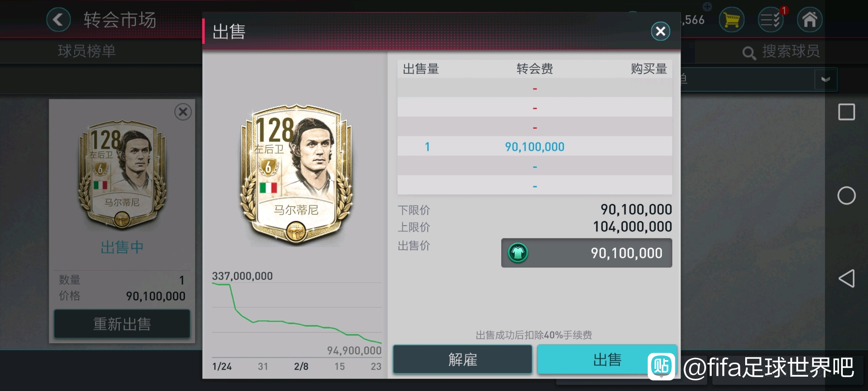Viewport: 868px width, 391px height.
Task: Click the 出售 sell button
Action: (607, 360)
